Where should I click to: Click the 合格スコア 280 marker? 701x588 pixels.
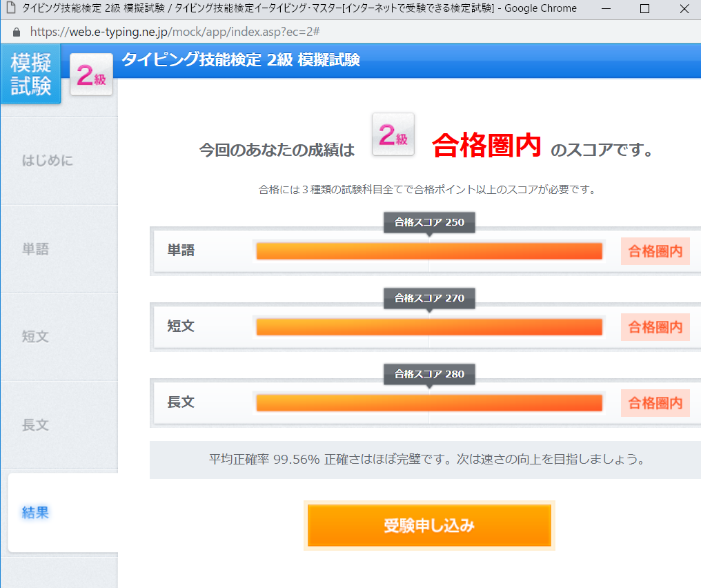tap(429, 374)
